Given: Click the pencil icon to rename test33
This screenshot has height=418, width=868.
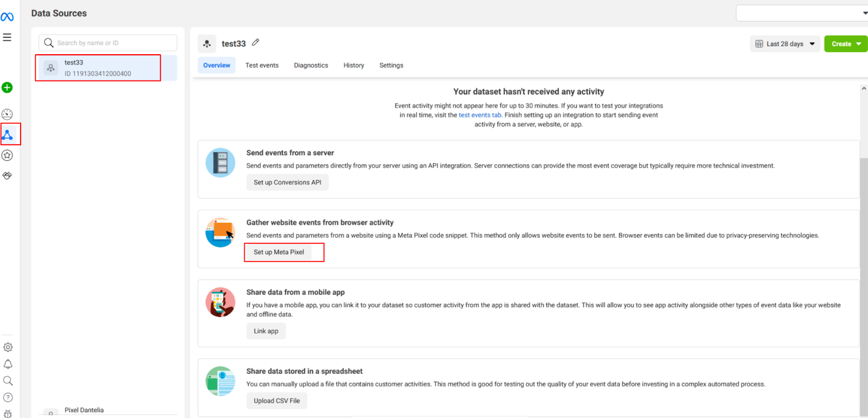Looking at the screenshot, I should click(256, 42).
